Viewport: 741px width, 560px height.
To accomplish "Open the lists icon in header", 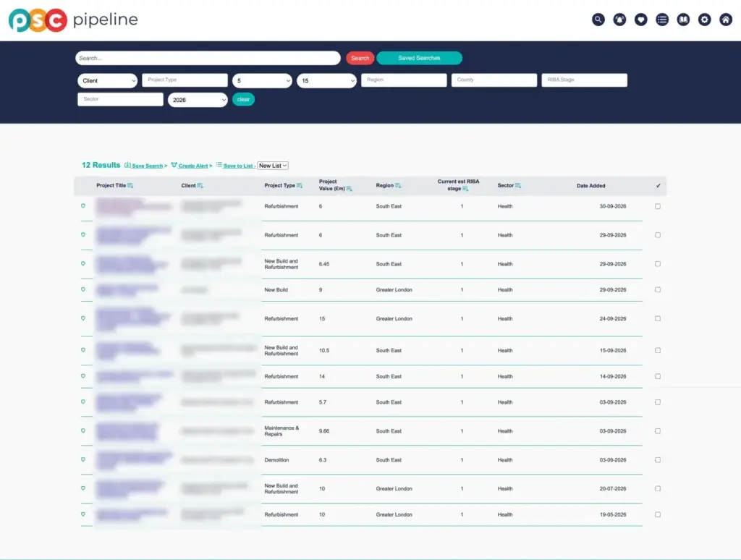I will [662, 20].
